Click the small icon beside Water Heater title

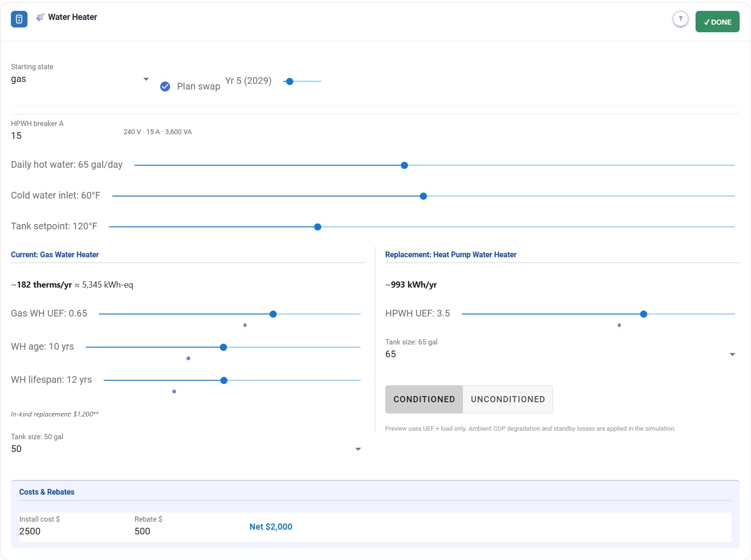point(40,17)
